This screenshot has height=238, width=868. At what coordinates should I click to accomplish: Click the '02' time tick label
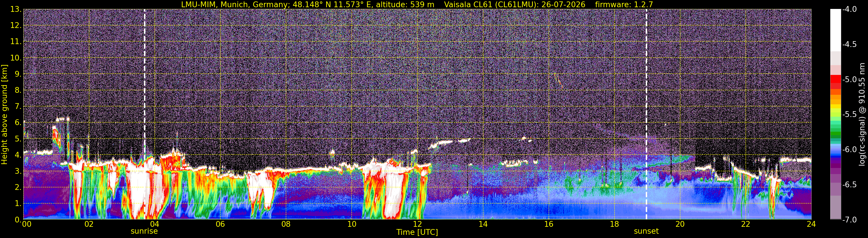click(x=89, y=224)
